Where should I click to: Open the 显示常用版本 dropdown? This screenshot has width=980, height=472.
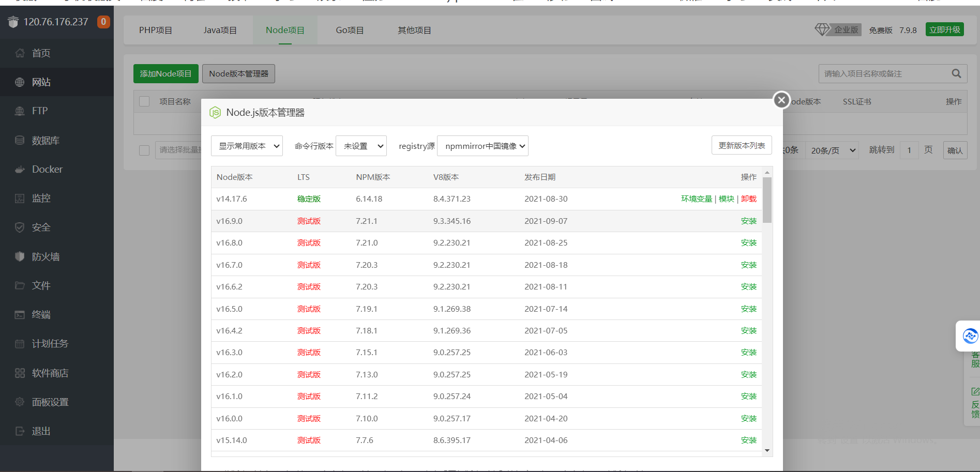247,146
